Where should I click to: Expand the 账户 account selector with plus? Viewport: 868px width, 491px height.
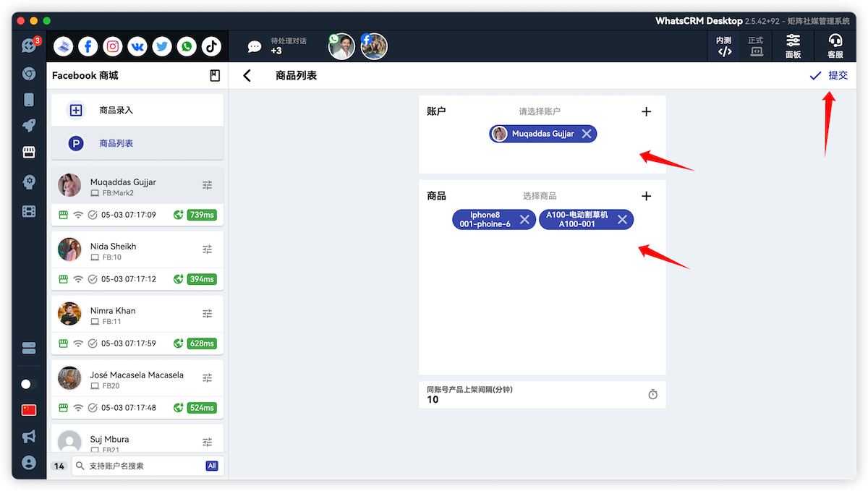(x=646, y=111)
